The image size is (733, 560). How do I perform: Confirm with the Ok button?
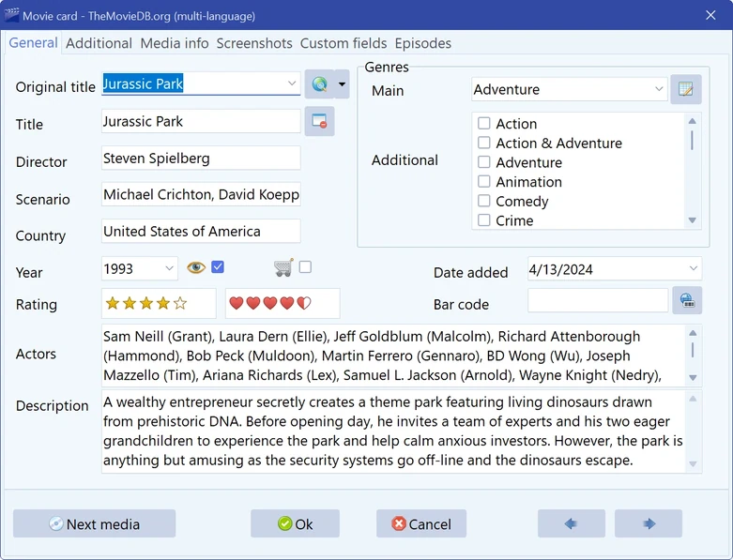(295, 523)
